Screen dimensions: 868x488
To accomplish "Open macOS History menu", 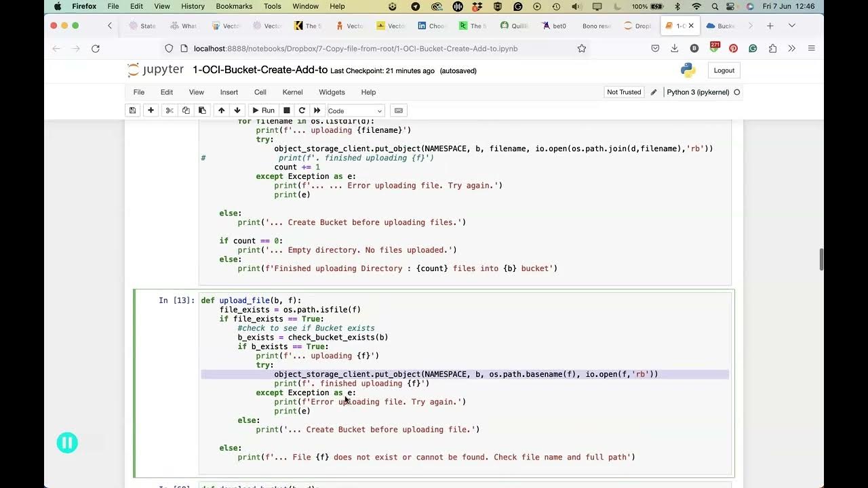I will click(x=193, y=6).
